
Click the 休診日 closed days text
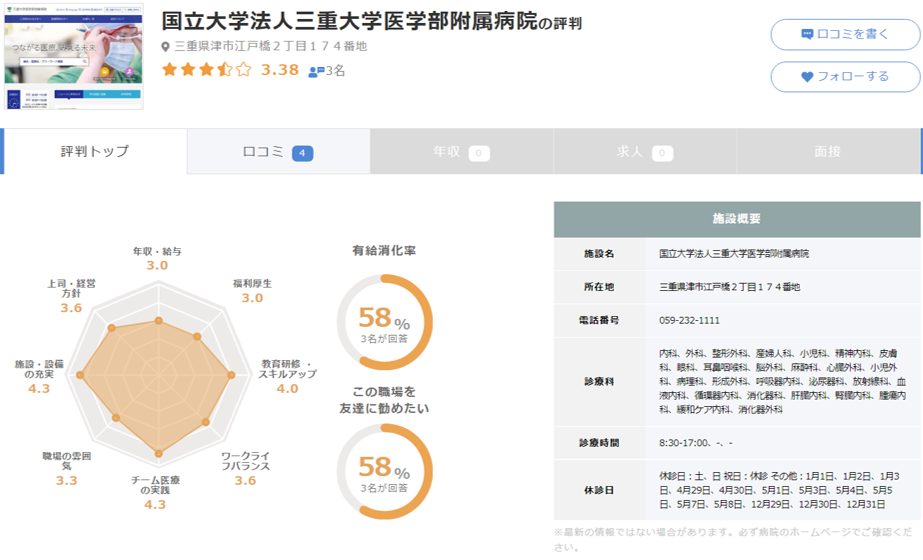tap(779, 490)
